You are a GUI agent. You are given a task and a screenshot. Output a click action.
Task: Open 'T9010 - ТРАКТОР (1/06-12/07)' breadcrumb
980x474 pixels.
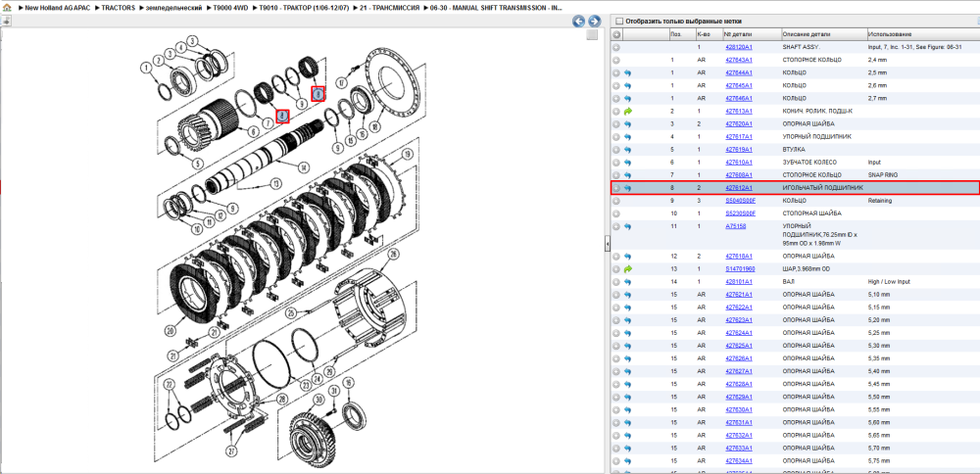304,8
